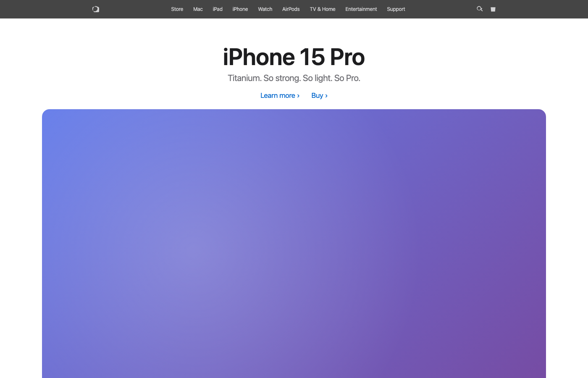588x378 pixels.
Task: Open the iPhone navigation item
Action: coord(240,9)
